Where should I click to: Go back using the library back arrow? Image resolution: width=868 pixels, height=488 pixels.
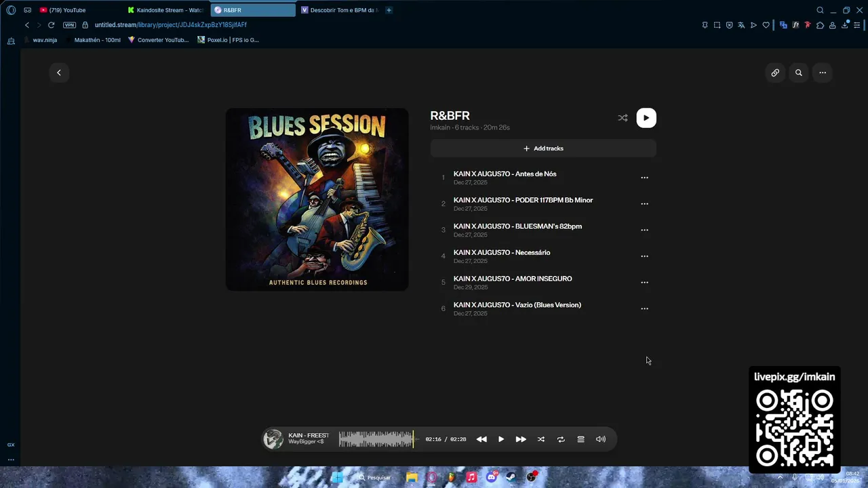[x=59, y=73]
